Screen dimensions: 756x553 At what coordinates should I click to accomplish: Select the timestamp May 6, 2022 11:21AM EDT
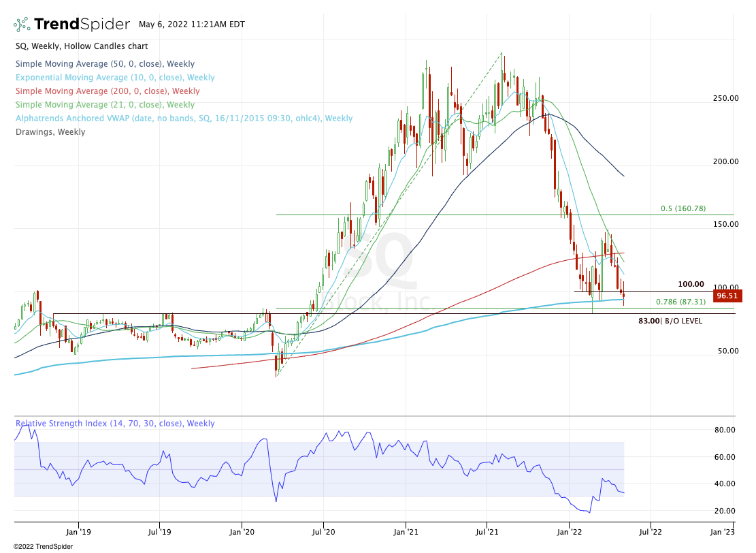(x=192, y=24)
